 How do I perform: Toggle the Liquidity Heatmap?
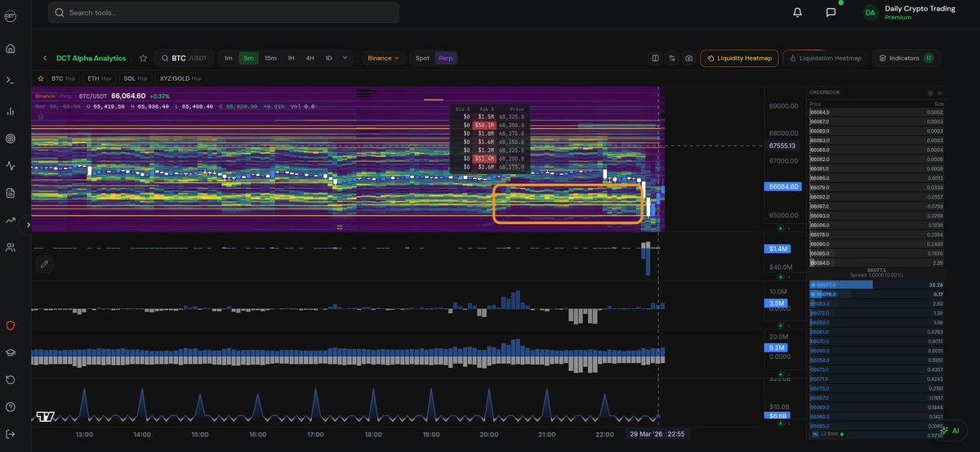[x=739, y=58]
